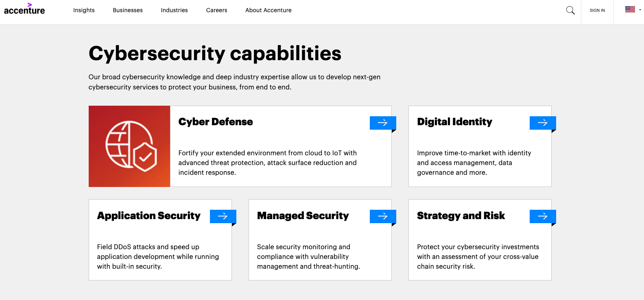Open the Digital Identity heading link
This screenshot has width=644, height=300.
(x=454, y=122)
